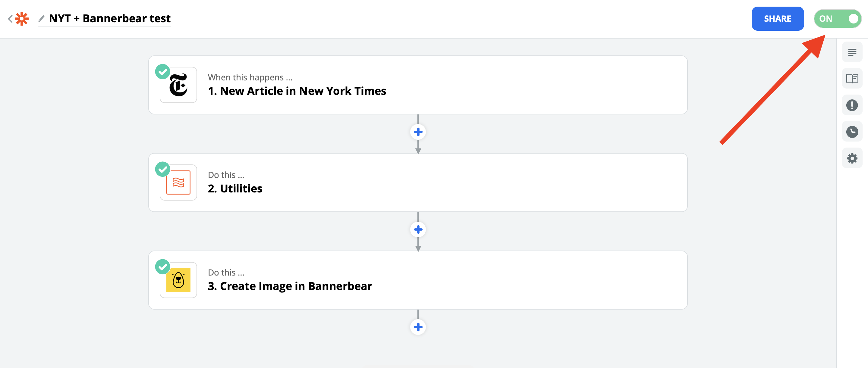Viewport: 868px width, 368px height.
Task: Click the Bannerbear app icon
Action: click(178, 280)
